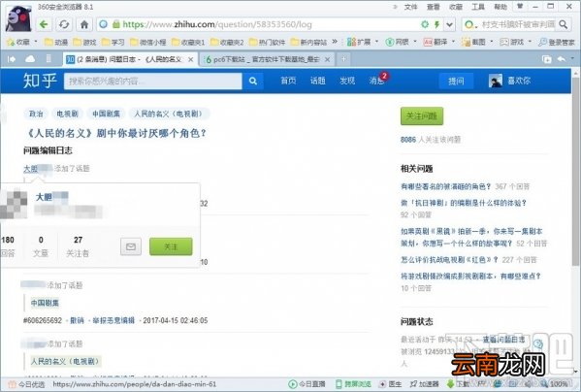Expand the dropdown arrow beside toolbar 游戏
Image resolution: width=581 pixels, height=392 pixels.
(x=530, y=42)
